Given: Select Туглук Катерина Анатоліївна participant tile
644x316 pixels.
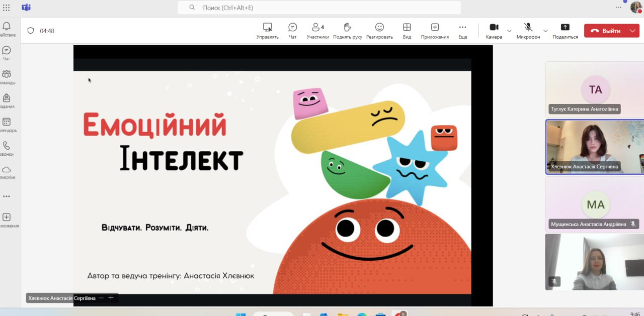Looking at the screenshot, I should tap(594, 89).
